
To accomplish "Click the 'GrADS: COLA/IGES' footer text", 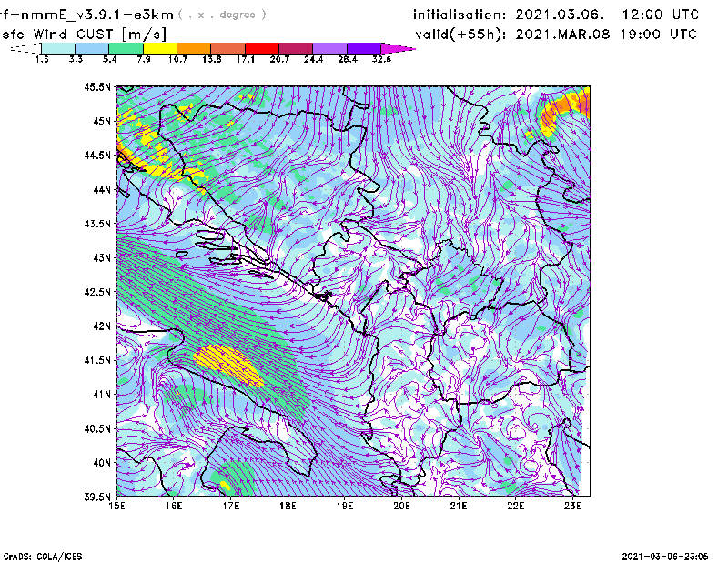I will (43, 557).
